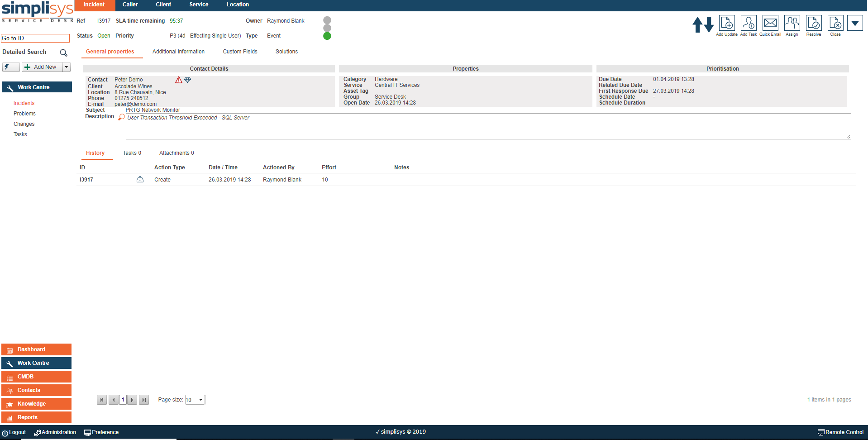
Task: Click the Detailed Search magnifier icon
Action: 64,53
